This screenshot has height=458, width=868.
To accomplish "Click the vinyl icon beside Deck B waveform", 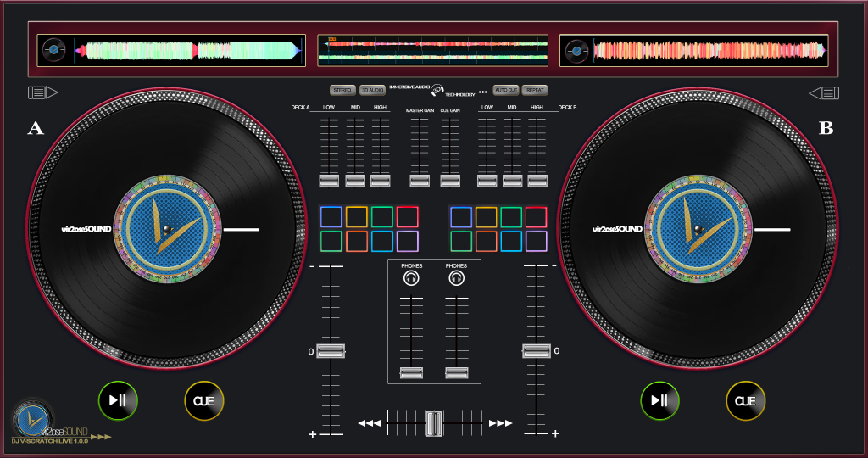I will (576, 51).
